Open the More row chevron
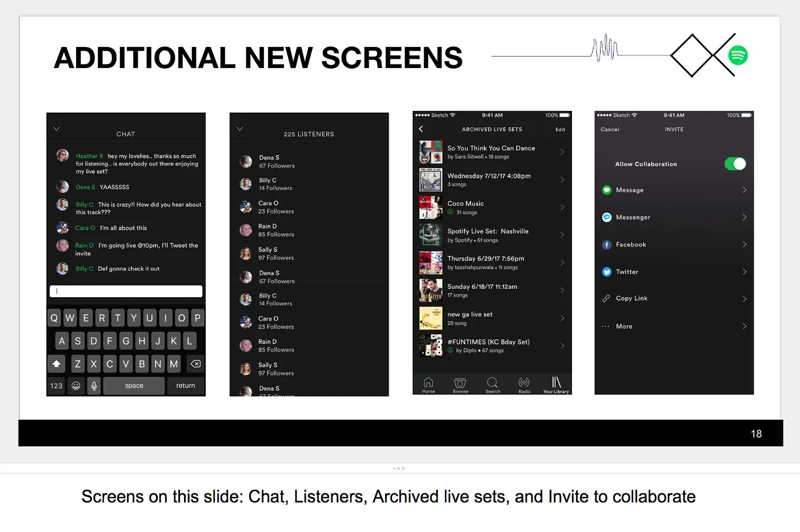The width and height of the screenshot is (800, 532). pyautogui.click(x=745, y=326)
